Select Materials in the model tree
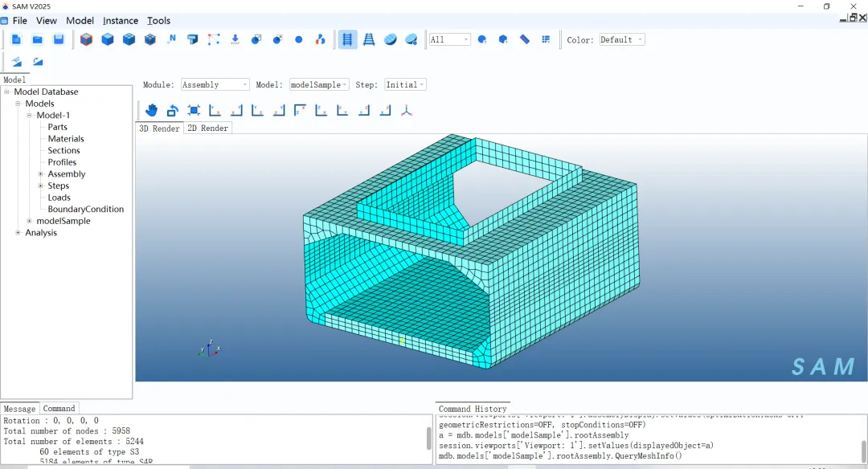This screenshot has width=868, height=469. [x=66, y=139]
